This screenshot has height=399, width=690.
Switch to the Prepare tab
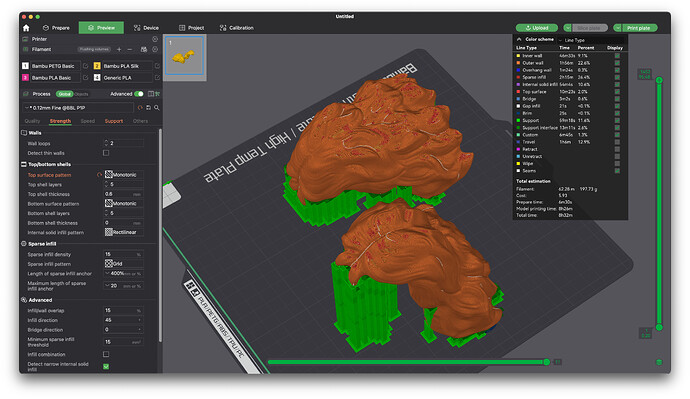click(56, 28)
